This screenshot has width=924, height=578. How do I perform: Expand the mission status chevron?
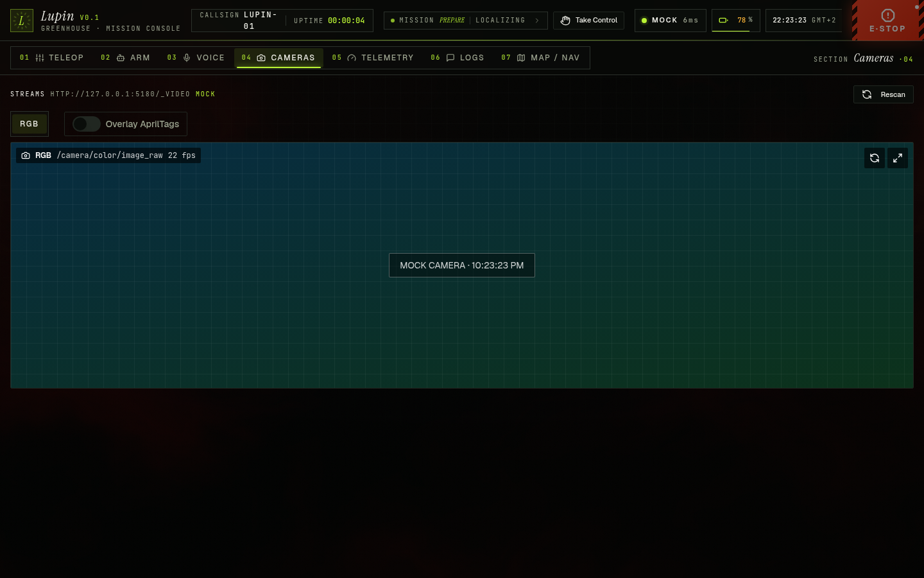tap(537, 21)
